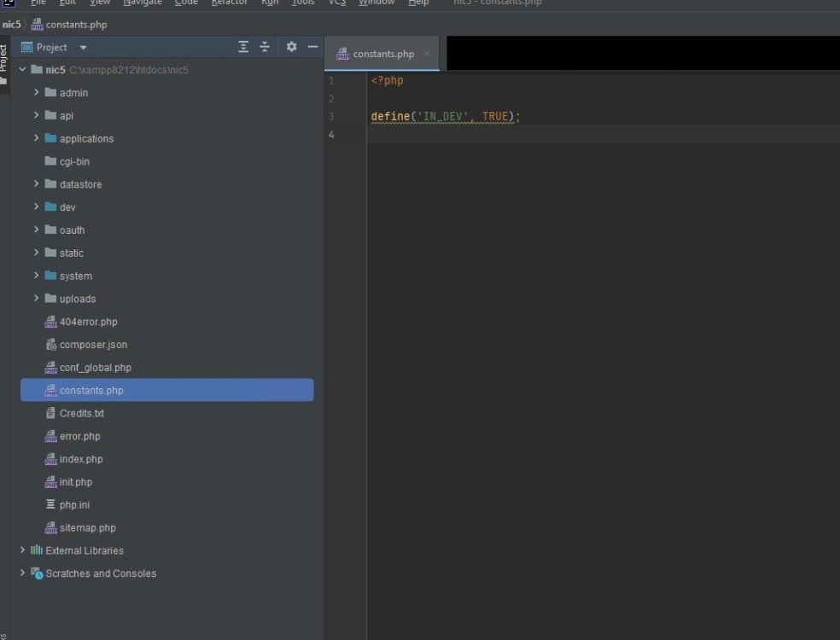Click the expand all icon in Project panel

(243, 47)
